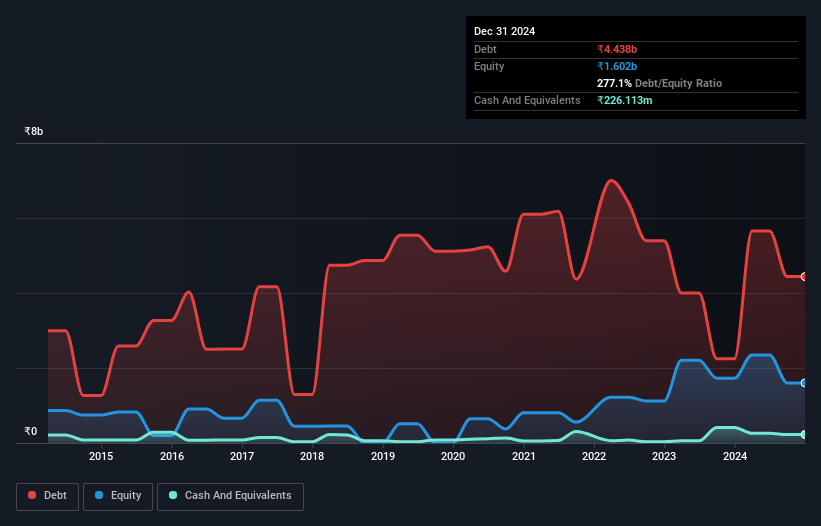Click Cash And Equivalents label in tooltip
This screenshot has height=526, width=821.
(527, 100)
